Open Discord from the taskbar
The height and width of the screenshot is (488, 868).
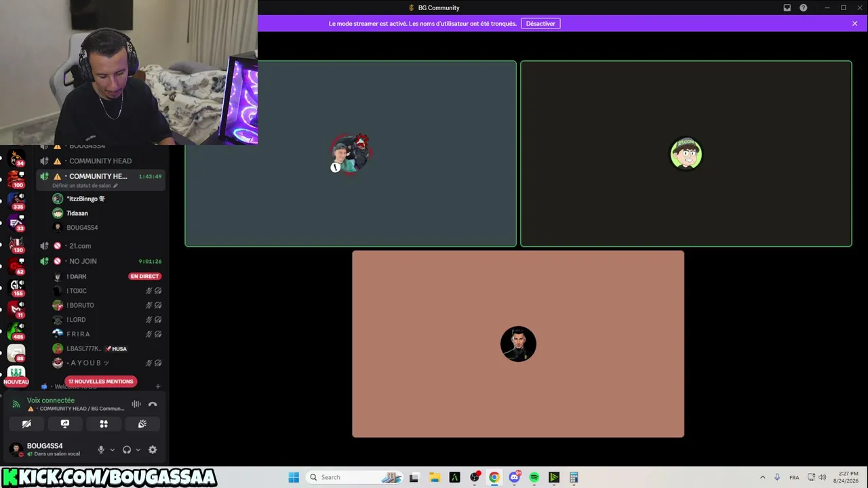(515, 477)
